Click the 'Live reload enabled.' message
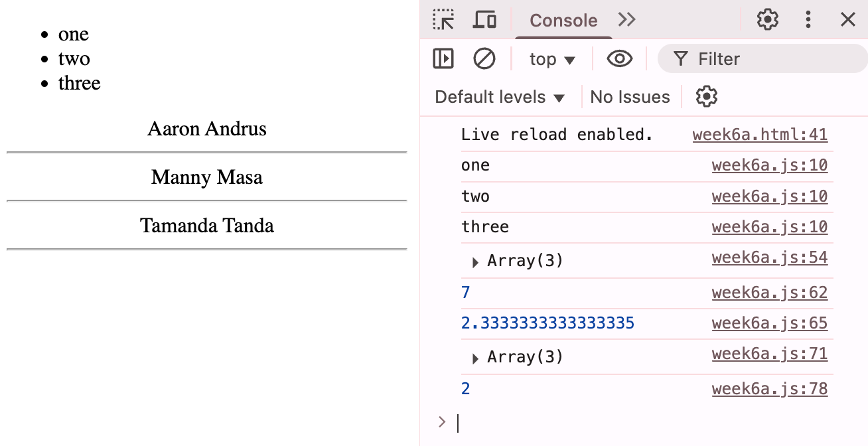 [x=557, y=135]
